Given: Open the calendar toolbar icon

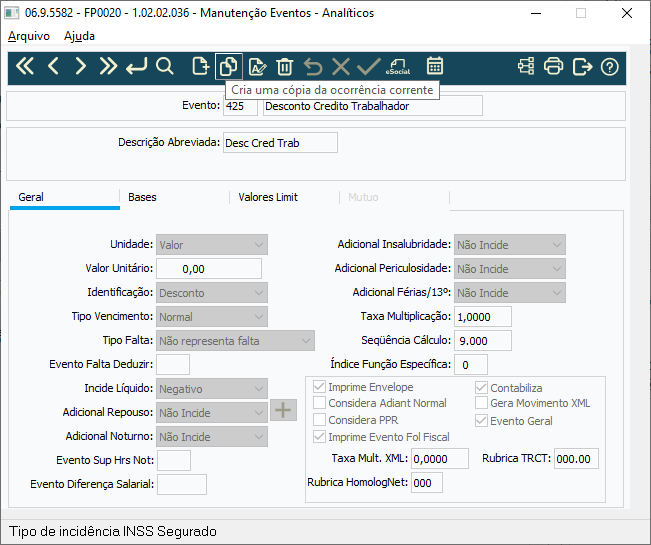Looking at the screenshot, I should pos(435,67).
